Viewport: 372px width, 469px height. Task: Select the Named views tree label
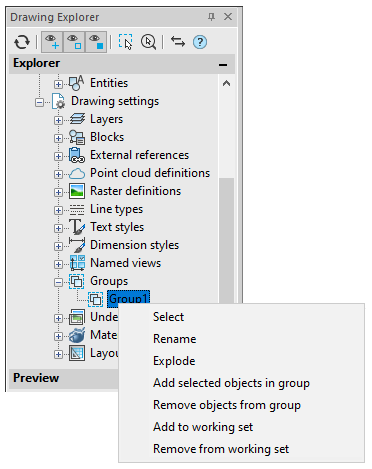pos(125,263)
